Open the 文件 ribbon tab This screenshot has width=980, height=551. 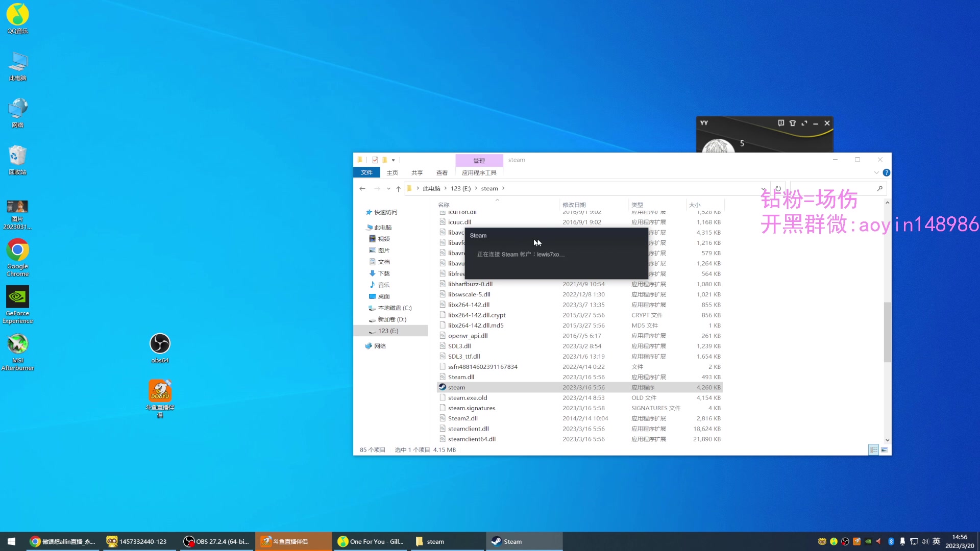pyautogui.click(x=366, y=172)
